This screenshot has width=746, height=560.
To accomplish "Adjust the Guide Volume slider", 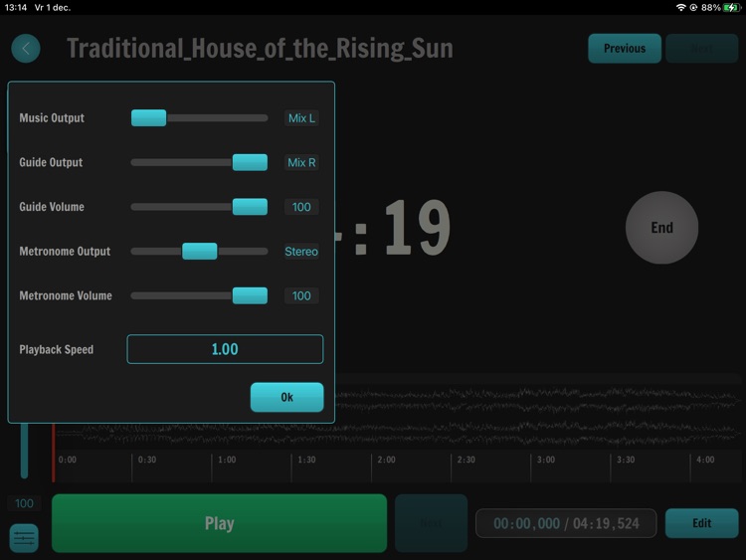I will [x=199, y=207].
